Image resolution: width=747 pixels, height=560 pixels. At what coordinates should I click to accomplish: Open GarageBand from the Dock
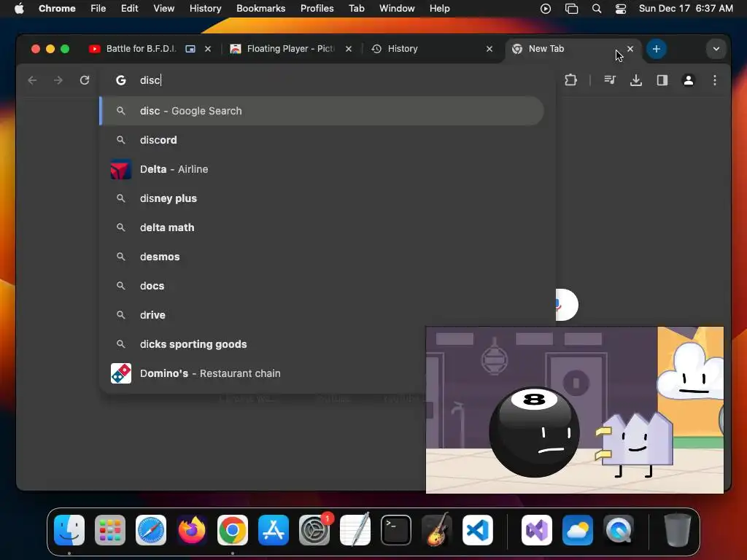click(x=437, y=530)
